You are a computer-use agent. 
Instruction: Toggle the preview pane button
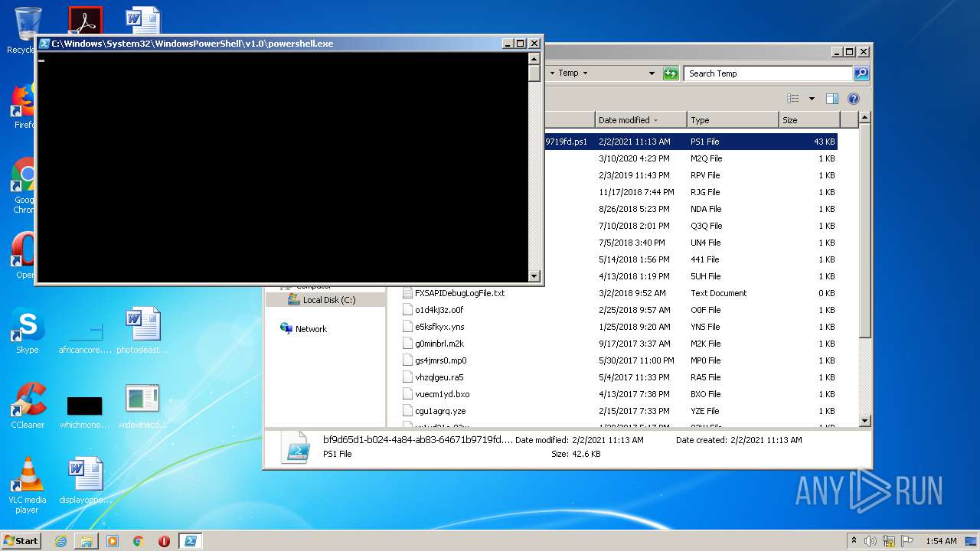click(832, 99)
